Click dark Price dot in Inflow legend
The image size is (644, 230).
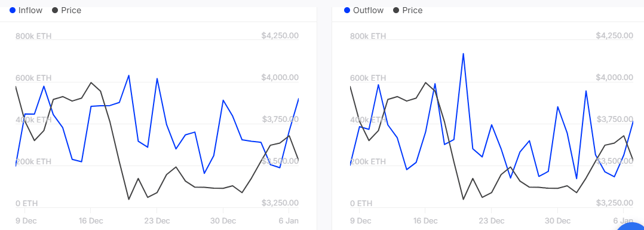(55, 11)
